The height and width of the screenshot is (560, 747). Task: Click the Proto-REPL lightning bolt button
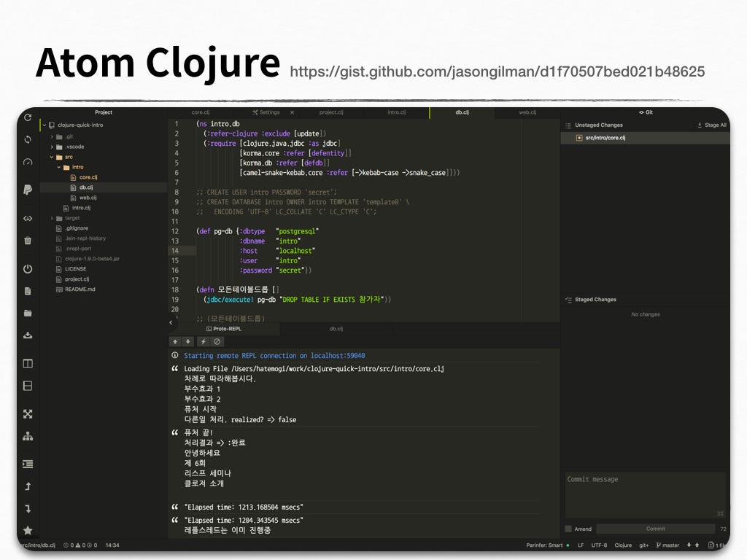pyautogui.click(x=204, y=341)
